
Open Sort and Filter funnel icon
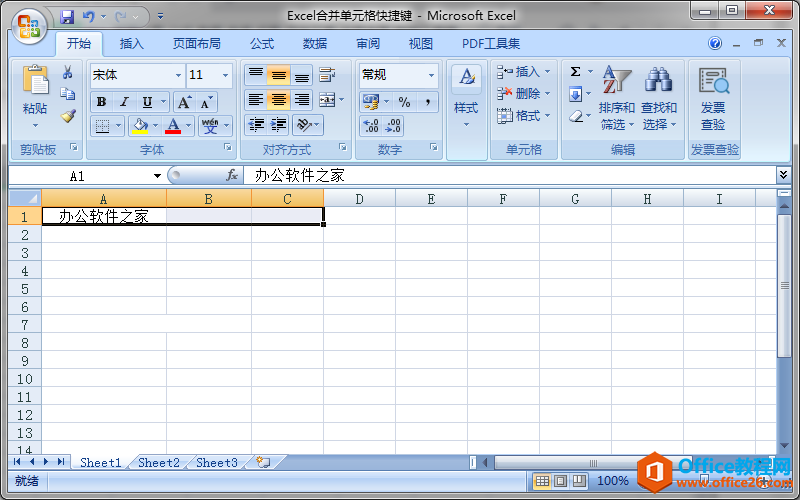616,80
